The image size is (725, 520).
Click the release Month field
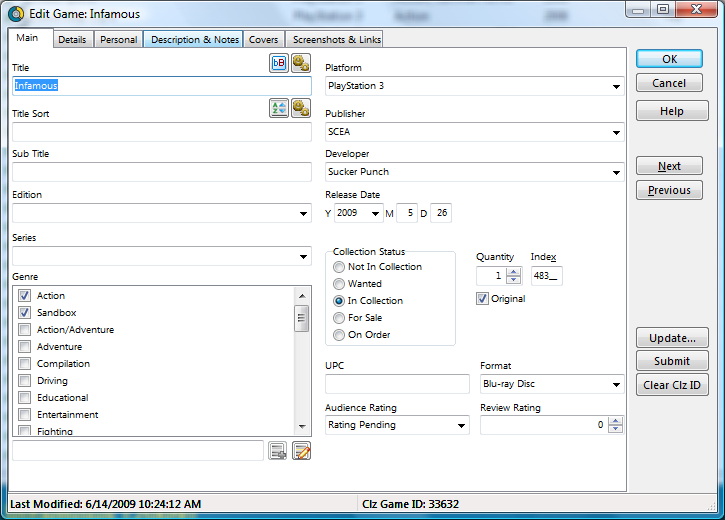coord(406,213)
